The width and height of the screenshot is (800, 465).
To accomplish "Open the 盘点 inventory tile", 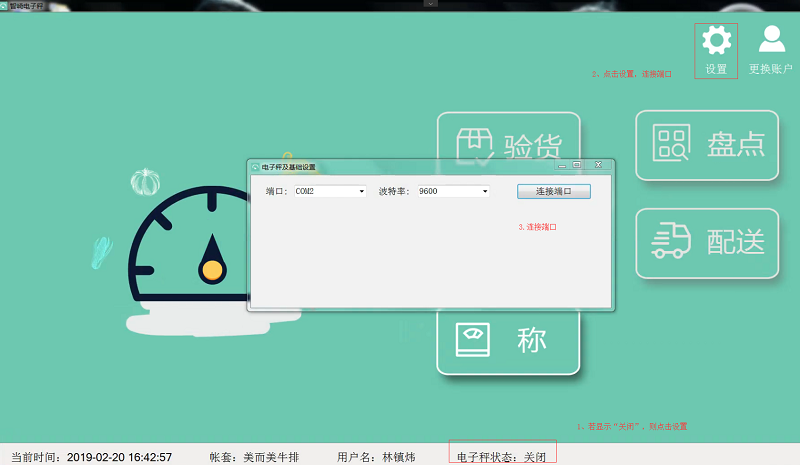I will [x=707, y=145].
